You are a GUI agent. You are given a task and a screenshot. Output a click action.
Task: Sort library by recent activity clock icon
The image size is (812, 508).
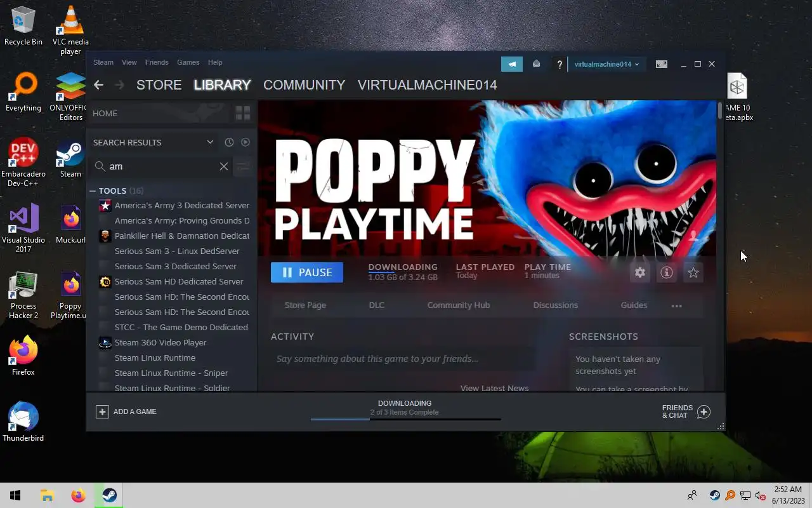tap(229, 142)
